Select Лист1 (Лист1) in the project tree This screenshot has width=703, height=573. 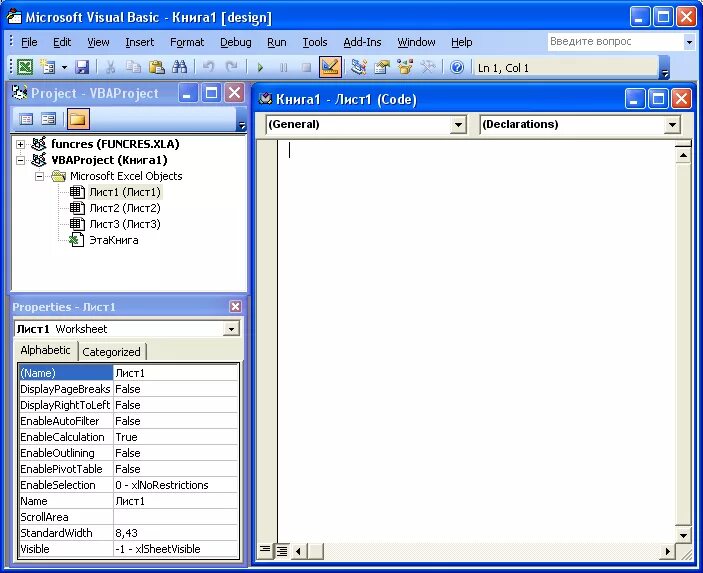point(125,192)
